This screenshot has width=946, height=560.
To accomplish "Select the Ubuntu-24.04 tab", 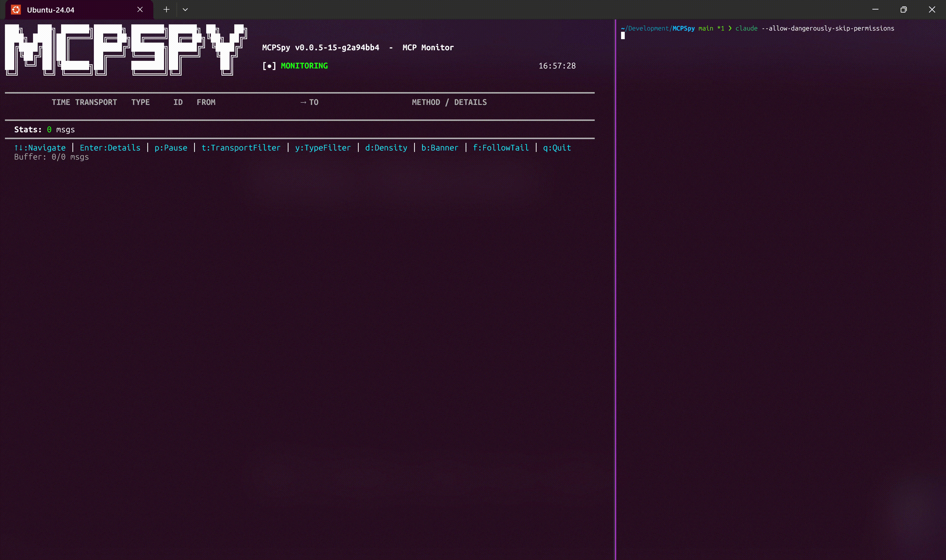I will point(51,10).
